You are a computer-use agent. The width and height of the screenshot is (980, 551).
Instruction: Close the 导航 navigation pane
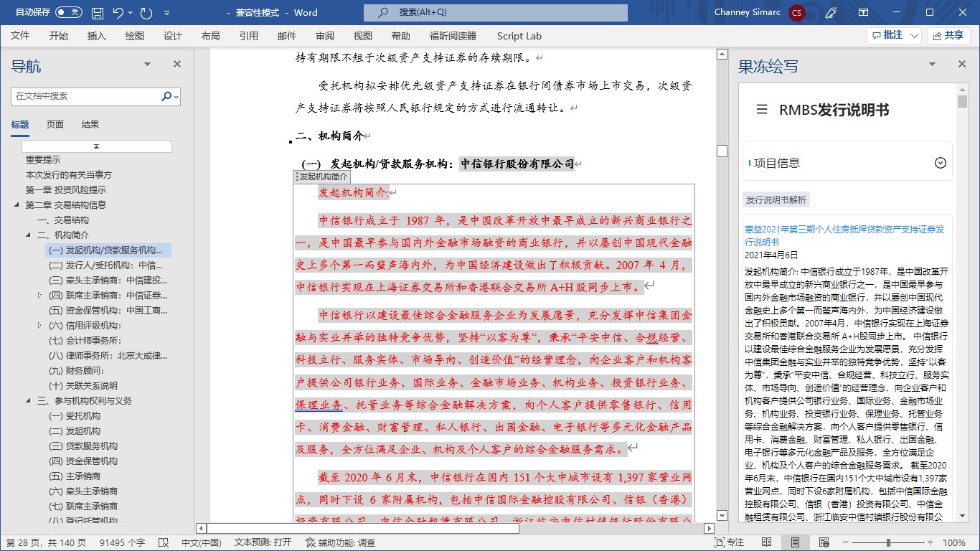[x=177, y=65]
